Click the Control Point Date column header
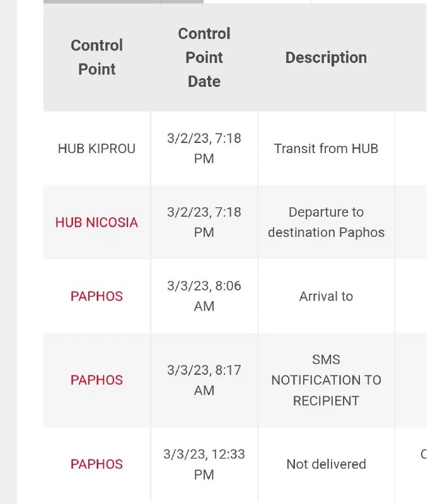 pos(204,57)
